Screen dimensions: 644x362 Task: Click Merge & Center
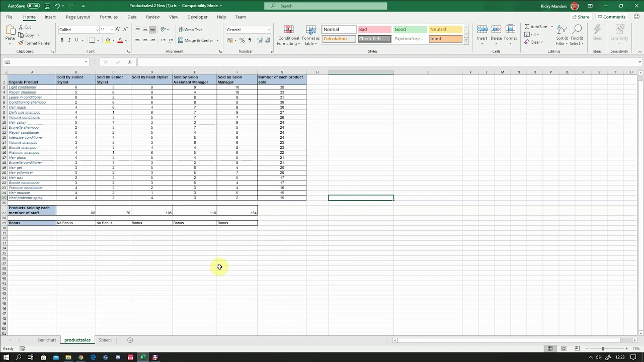pyautogui.click(x=196, y=40)
